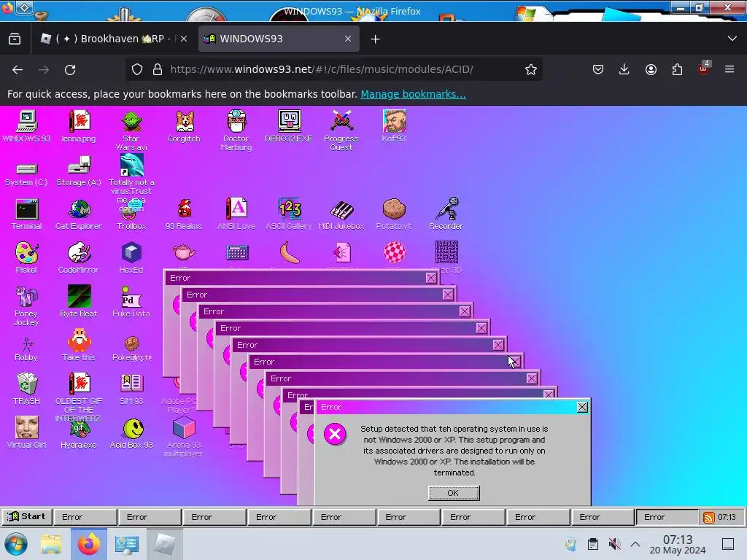Open the host taskbar date and time
The width and height of the screenshot is (747, 560).
[x=678, y=544]
